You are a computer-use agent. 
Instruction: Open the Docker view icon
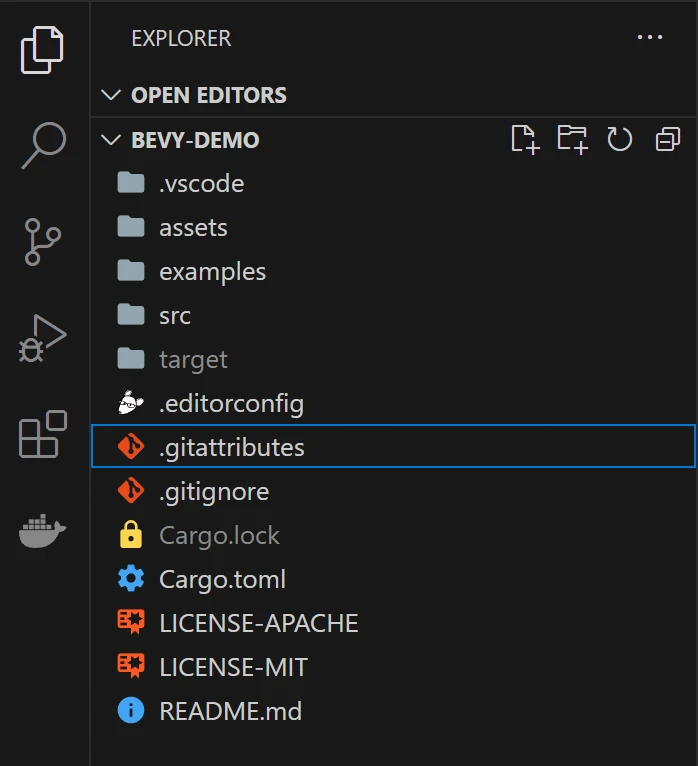click(x=43, y=530)
